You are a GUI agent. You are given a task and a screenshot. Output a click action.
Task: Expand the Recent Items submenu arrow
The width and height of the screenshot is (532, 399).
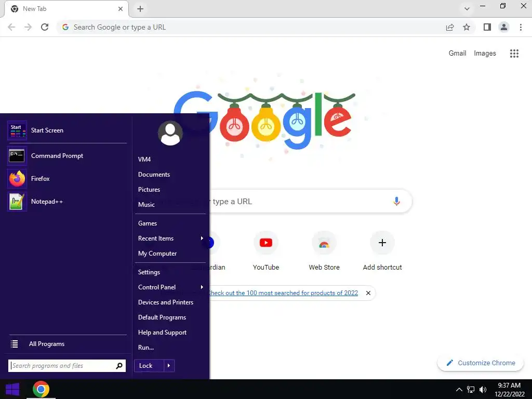pos(202,238)
